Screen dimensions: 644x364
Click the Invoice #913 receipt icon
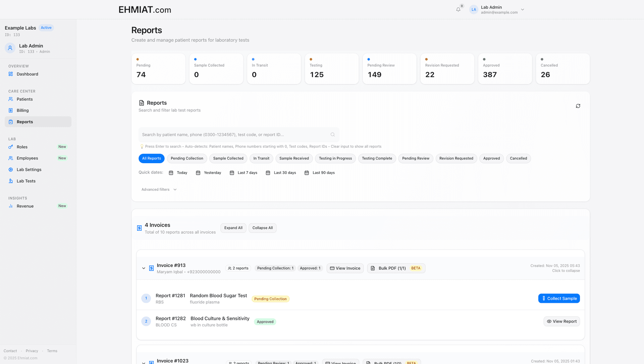[x=152, y=268]
